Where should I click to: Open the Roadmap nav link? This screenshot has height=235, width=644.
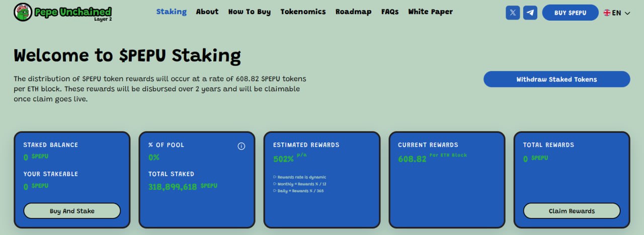[353, 12]
